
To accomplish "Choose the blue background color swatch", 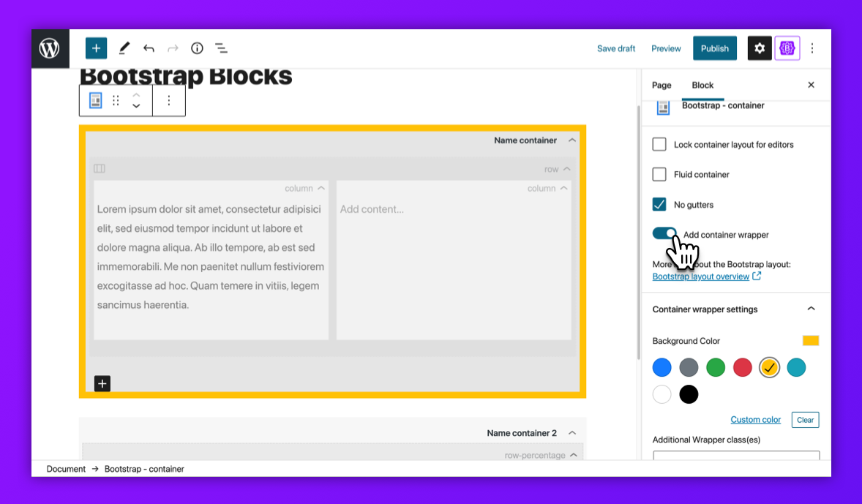I will point(662,367).
